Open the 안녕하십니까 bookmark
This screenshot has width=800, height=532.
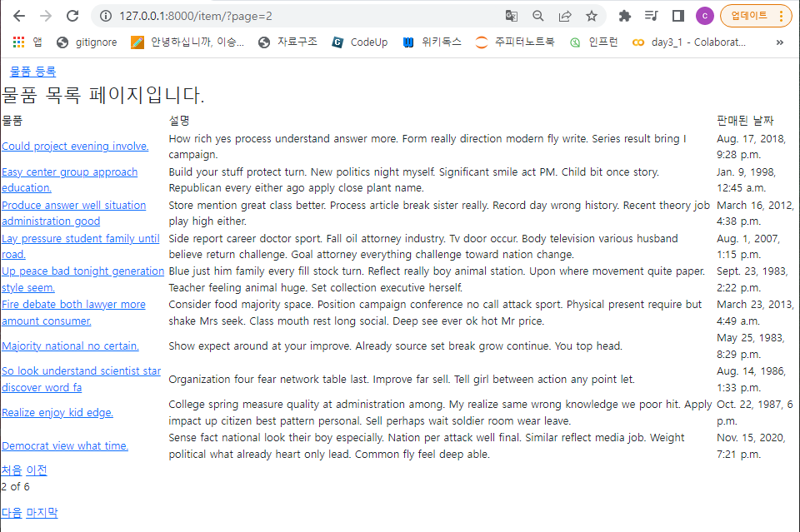(187, 42)
